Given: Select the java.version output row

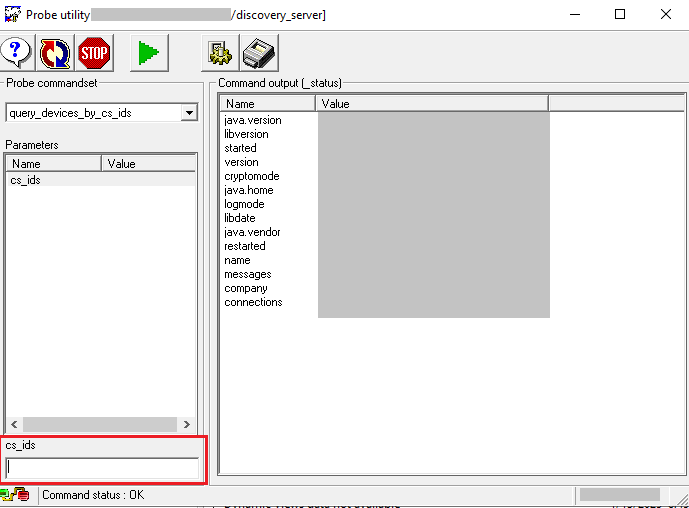Looking at the screenshot, I should coord(253,120).
